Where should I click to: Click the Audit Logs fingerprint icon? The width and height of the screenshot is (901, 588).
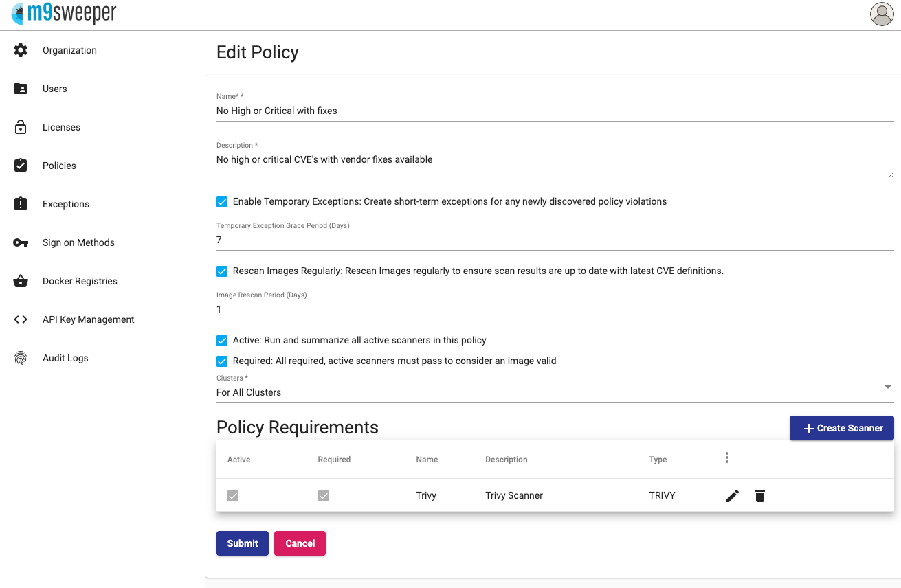(21, 358)
